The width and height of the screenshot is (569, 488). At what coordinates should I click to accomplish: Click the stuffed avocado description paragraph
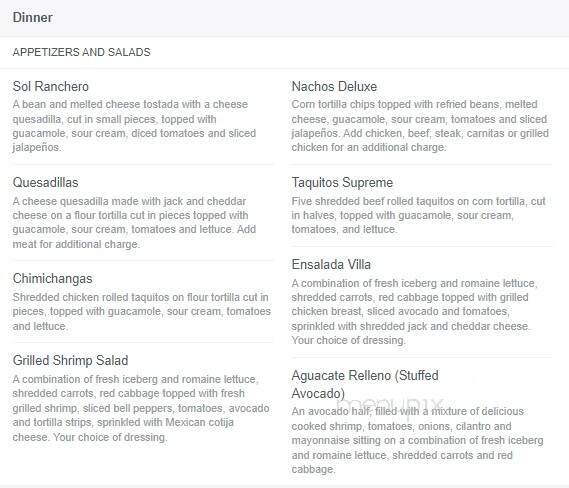coord(417,440)
